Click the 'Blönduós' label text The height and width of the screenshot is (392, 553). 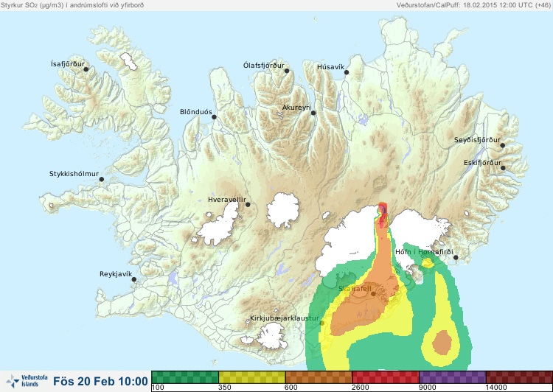(196, 112)
